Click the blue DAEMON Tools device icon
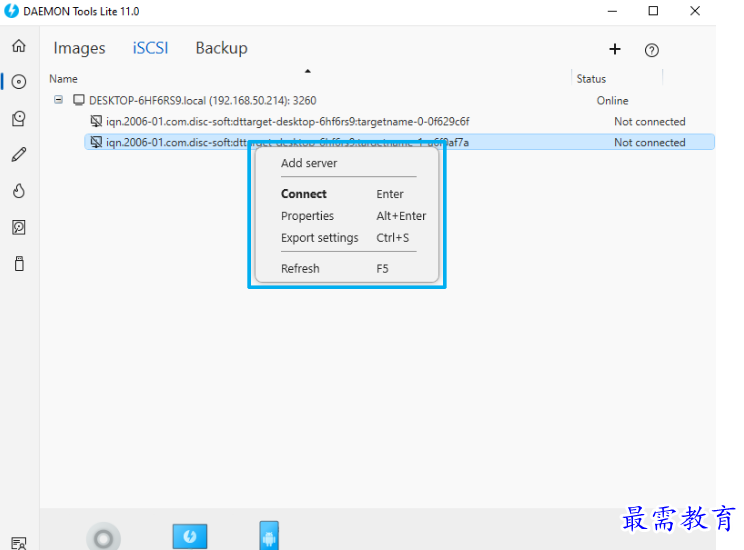This screenshot has width=744, height=550. [x=190, y=537]
